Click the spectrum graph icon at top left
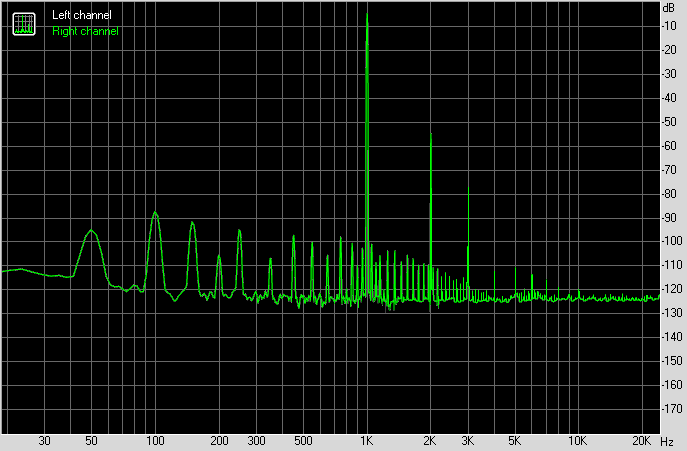Viewport: 687px width, 451px height. pyautogui.click(x=24, y=24)
